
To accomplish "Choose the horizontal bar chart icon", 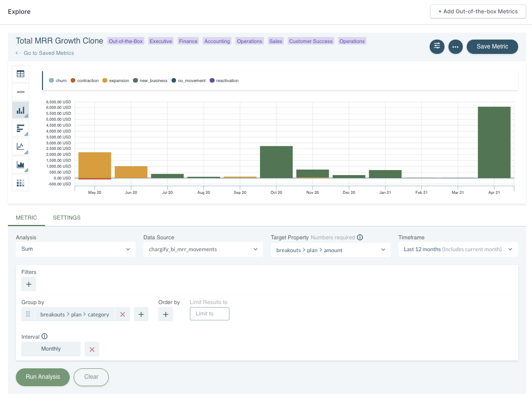I will pos(20,128).
